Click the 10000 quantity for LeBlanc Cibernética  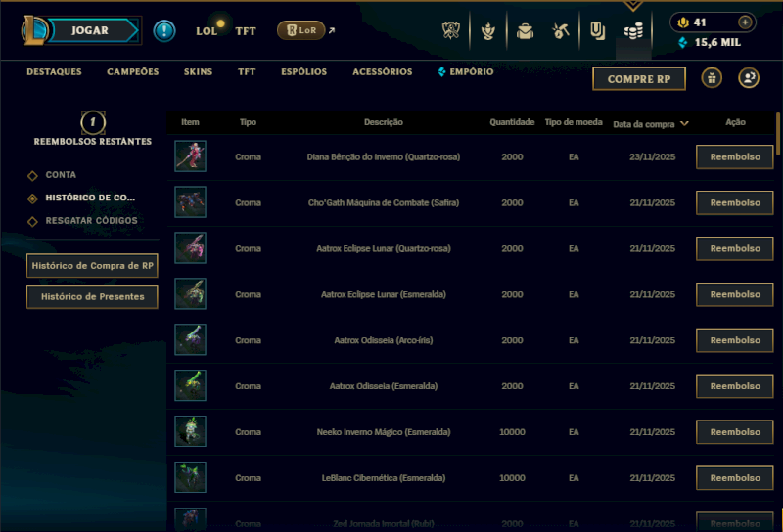point(512,478)
